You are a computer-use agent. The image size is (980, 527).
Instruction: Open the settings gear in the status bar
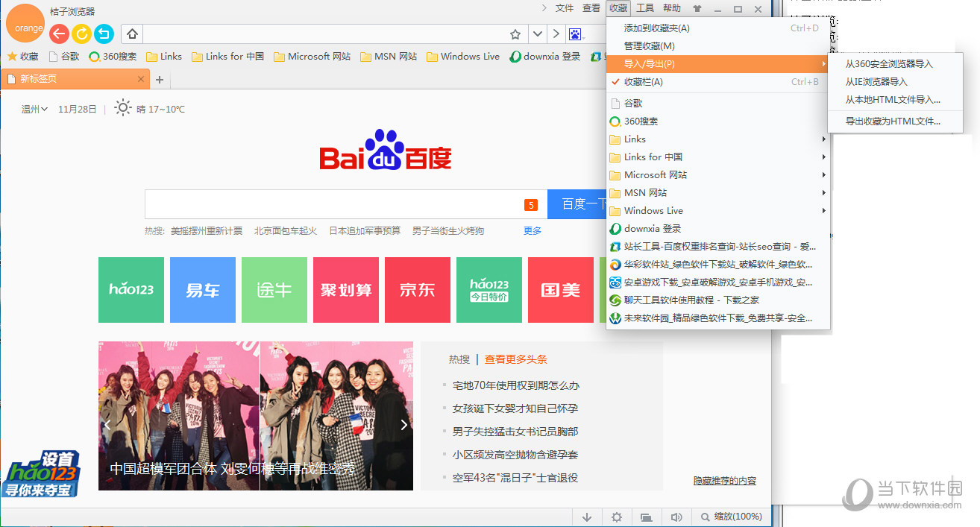(617, 516)
